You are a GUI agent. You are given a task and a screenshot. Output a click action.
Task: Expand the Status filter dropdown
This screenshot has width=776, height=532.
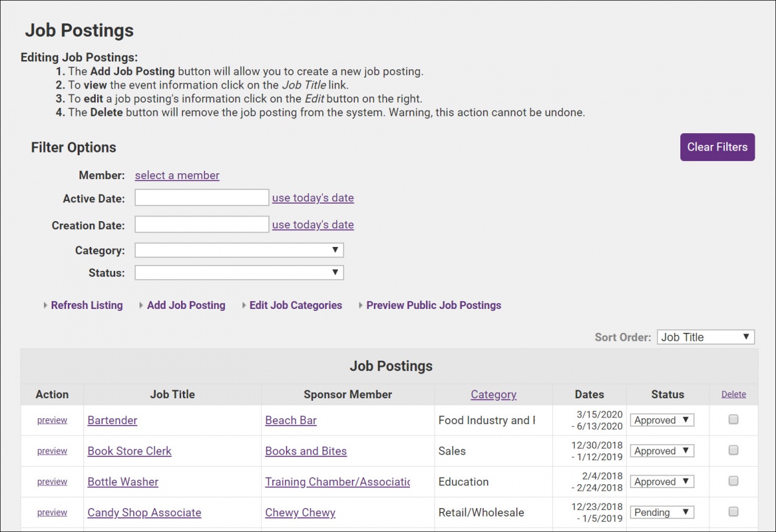[x=239, y=273]
